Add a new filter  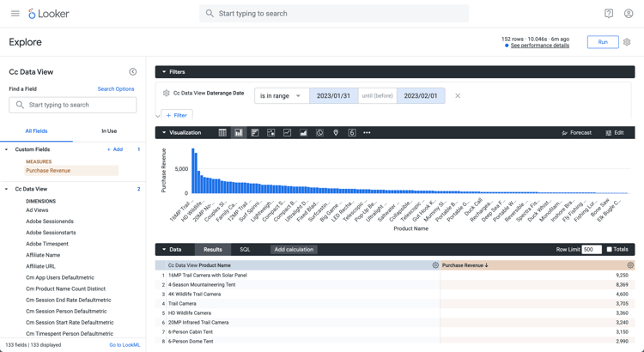pos(177,115)
